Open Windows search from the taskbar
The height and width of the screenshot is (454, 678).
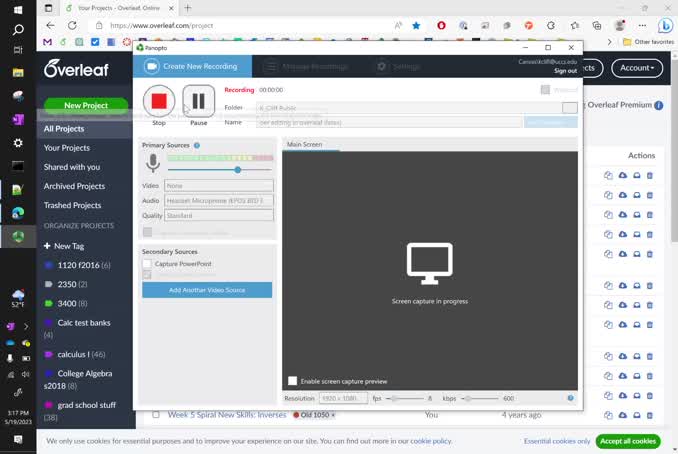tap(18, 30)
